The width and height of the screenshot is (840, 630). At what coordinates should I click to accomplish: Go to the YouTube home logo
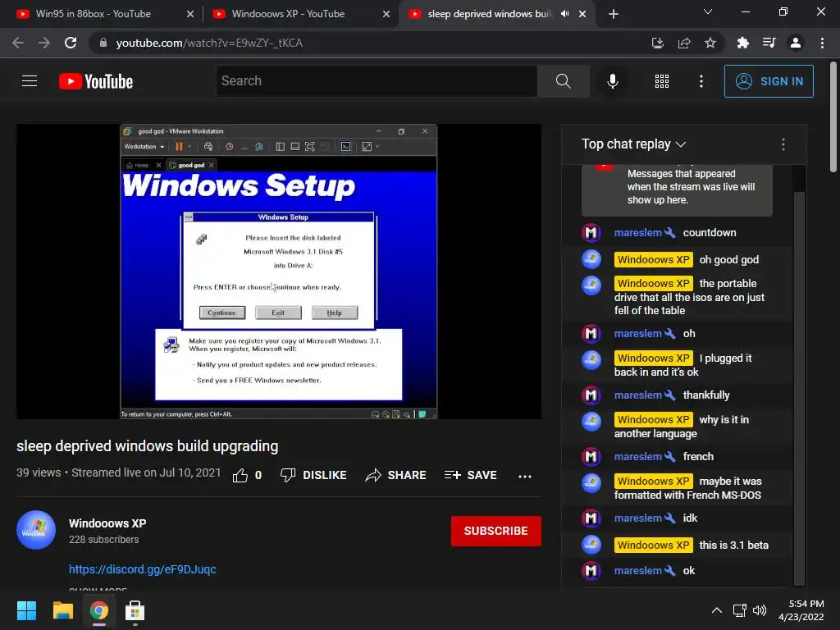point(96,81)
